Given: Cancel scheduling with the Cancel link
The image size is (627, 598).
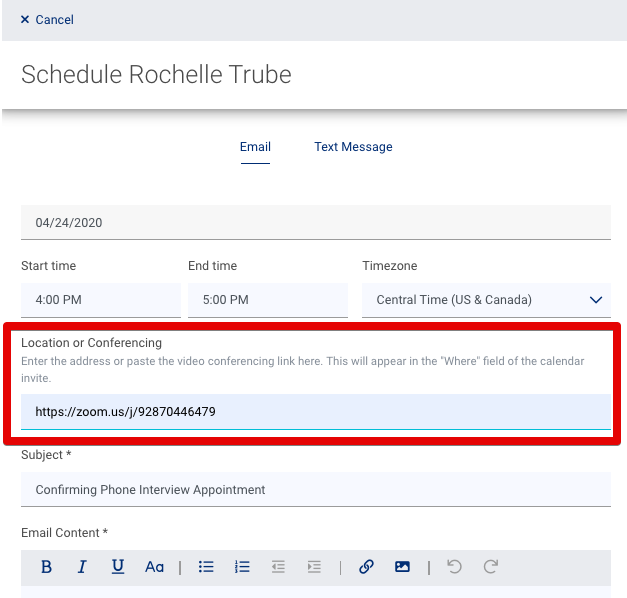Looking at the screenshot, I should (x=47, y=20).
